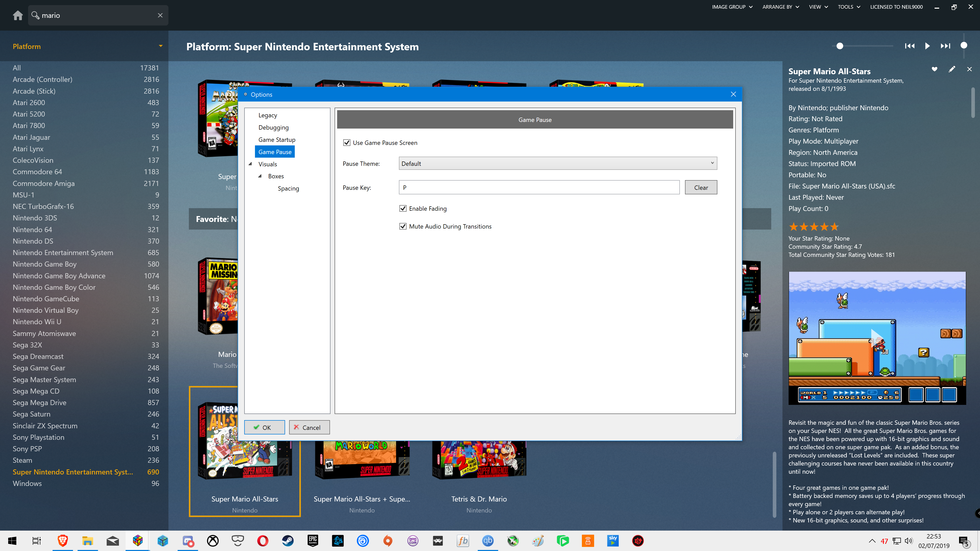Select Game Startup options page
980x551 pixels.
coord(277,140)
